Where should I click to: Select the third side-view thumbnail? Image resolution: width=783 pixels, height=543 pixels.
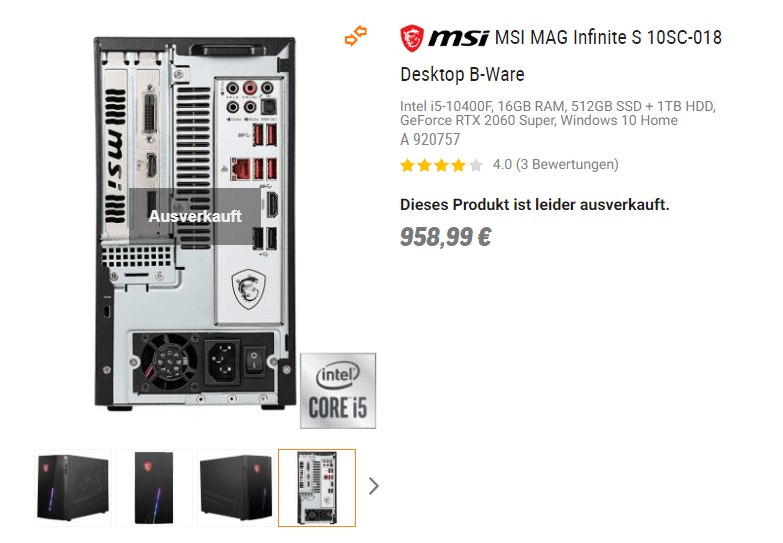pyautogui.click(x=236, y=488)
